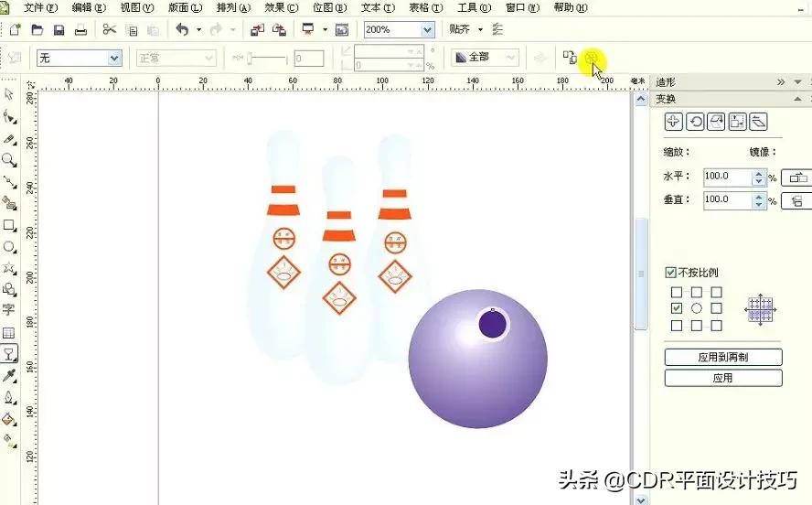Select the Interactive fill tool
This screenshot has width=812, height=505.
(9, 441)
